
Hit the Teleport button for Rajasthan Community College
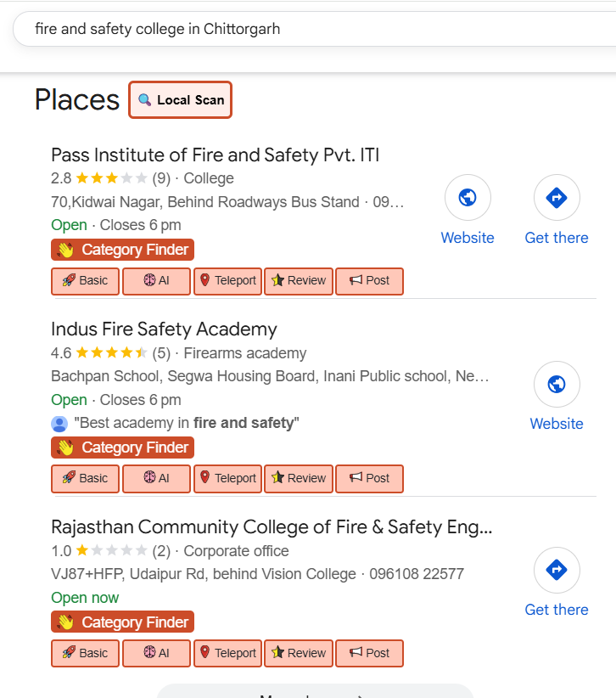tap(227, 654)
